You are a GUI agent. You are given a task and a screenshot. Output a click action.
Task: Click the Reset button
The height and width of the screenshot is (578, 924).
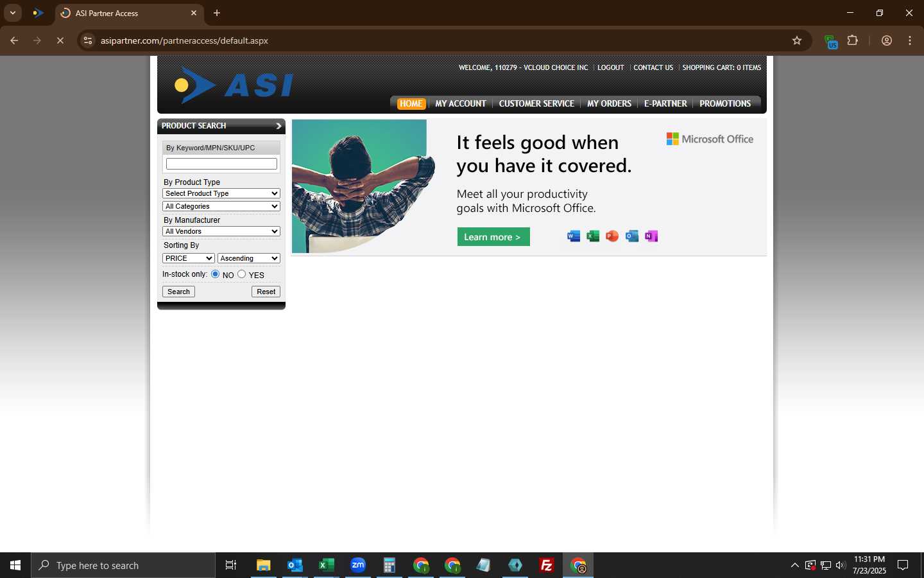[266, 292]
